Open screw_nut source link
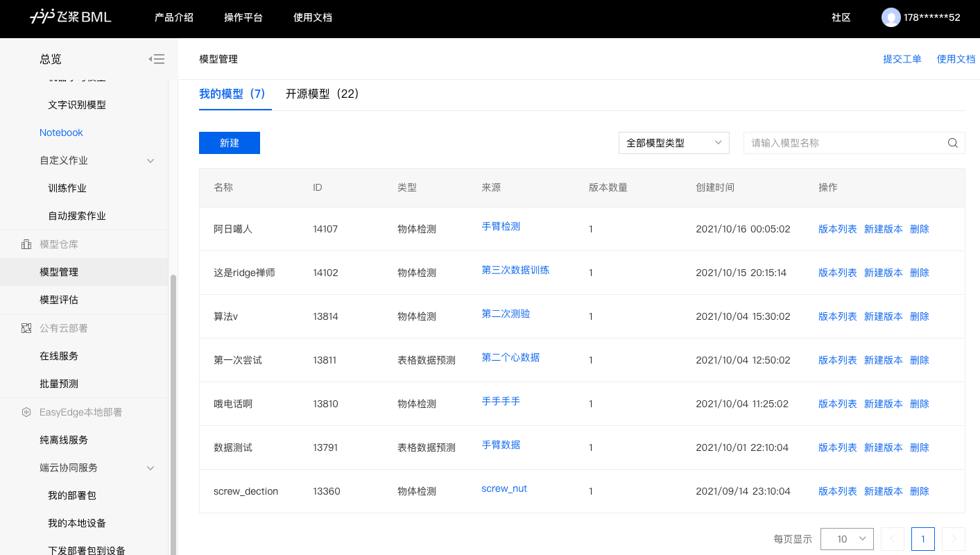Image resolution: width=980 pixels, height=555 pixels. [x=504, y=488]
